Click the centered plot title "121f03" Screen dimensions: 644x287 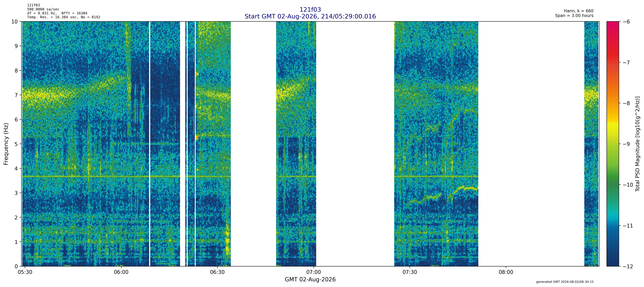pos(310,9)
